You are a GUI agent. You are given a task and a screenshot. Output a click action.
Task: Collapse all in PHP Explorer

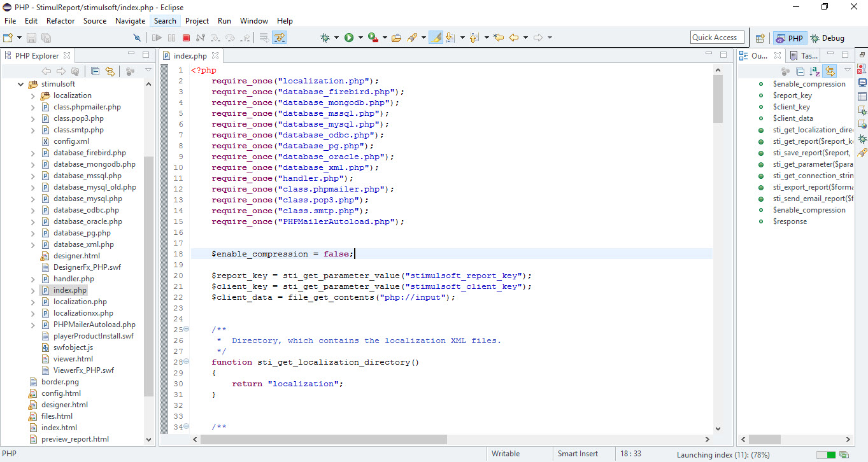pos(95,71)
